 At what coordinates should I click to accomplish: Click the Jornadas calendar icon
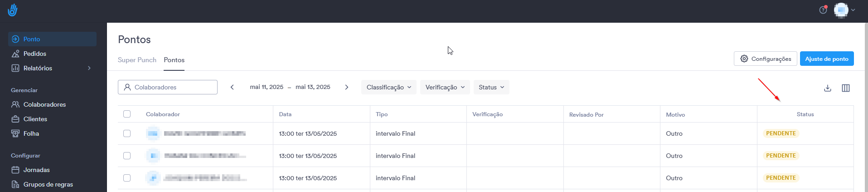coord(15,170)
